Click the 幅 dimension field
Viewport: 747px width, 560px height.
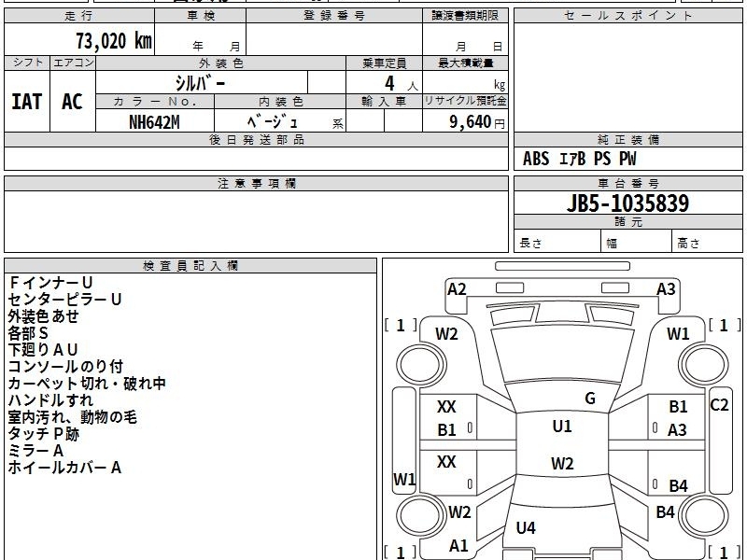coord(637,242)
